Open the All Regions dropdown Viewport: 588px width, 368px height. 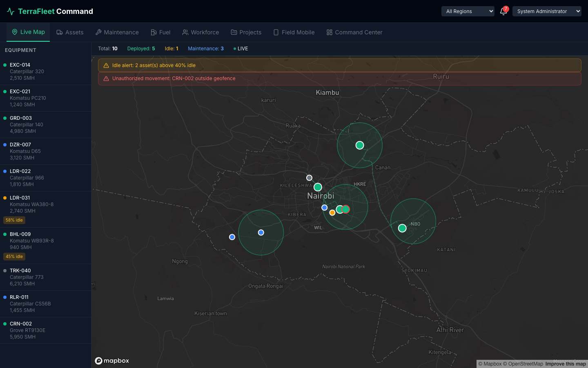click(468, 11)
